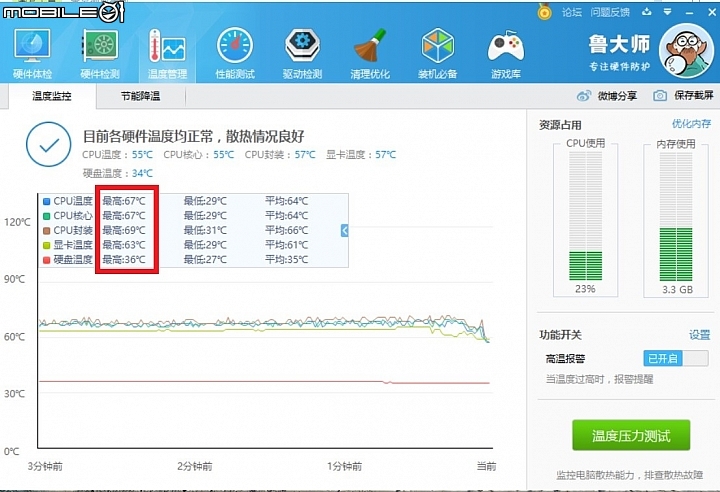Click 显卡温度 57℃ reading at top
720x492 pixels.
click(x=361, y=155)
